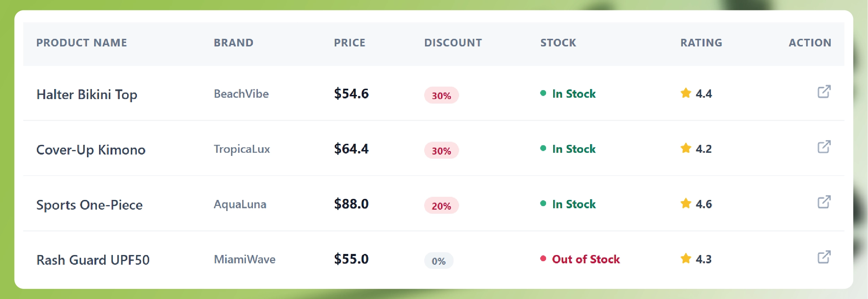The image size is (868, 299).
Task: Sort by the DISCOUNT column header
Action: click(453, 43)
